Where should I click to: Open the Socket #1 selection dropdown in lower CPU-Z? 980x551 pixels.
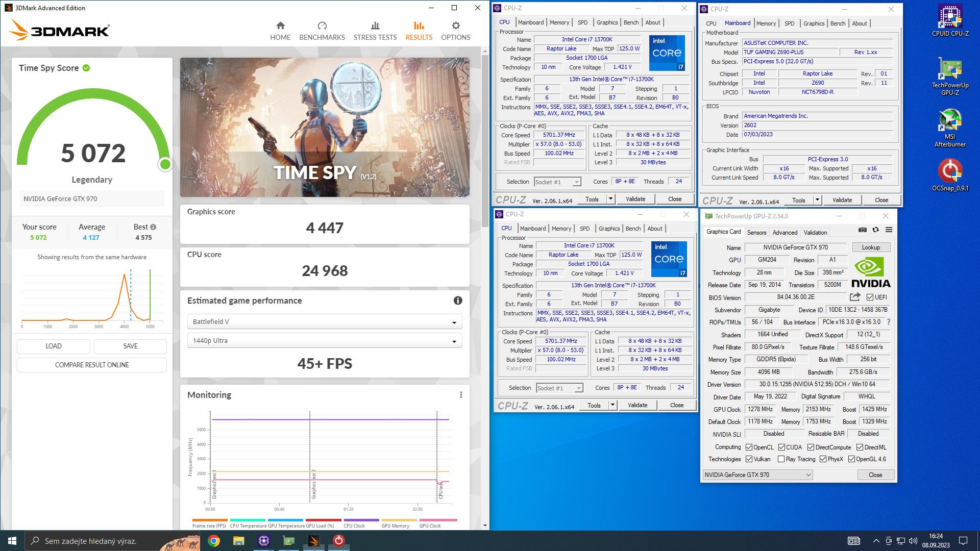[x=559, y=388]
